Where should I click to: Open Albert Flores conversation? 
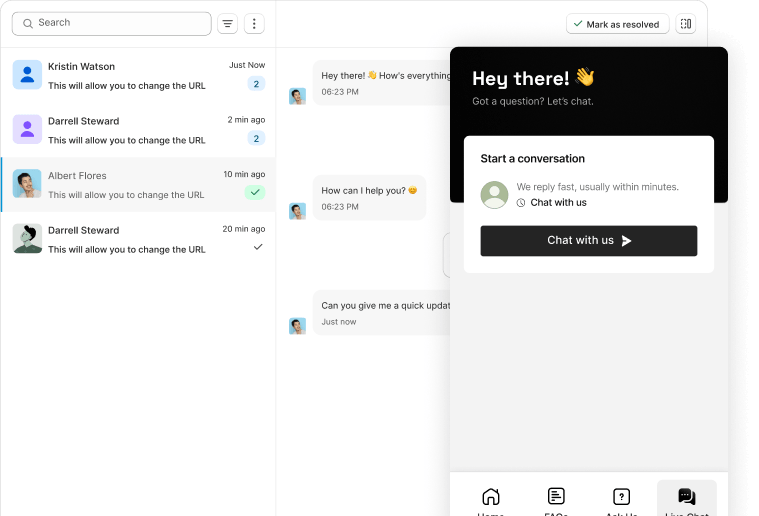pyautogui.click(x=128, y=185)
